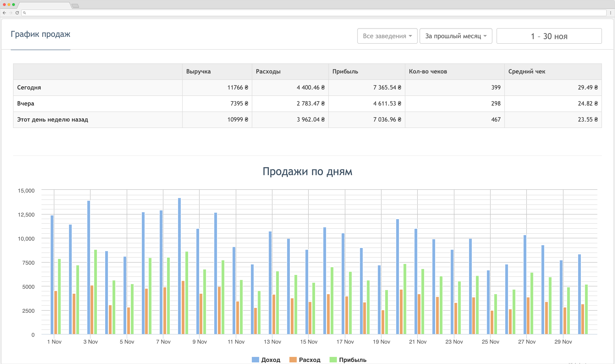
Task: Click the '15,000' y-axis label
Action: click(26, 190)
